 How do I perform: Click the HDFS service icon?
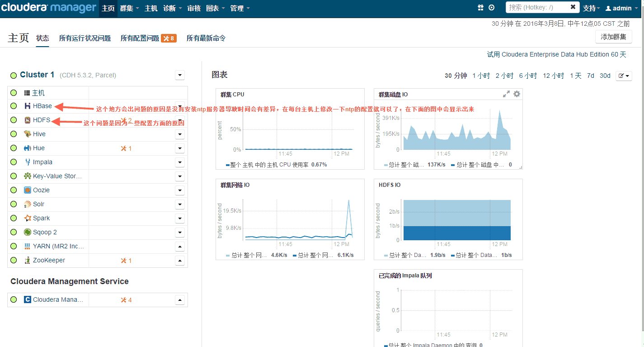(28, 120)
